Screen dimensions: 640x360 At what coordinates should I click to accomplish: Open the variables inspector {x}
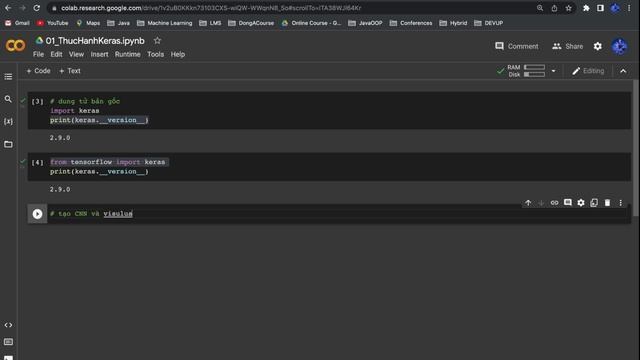8,122
